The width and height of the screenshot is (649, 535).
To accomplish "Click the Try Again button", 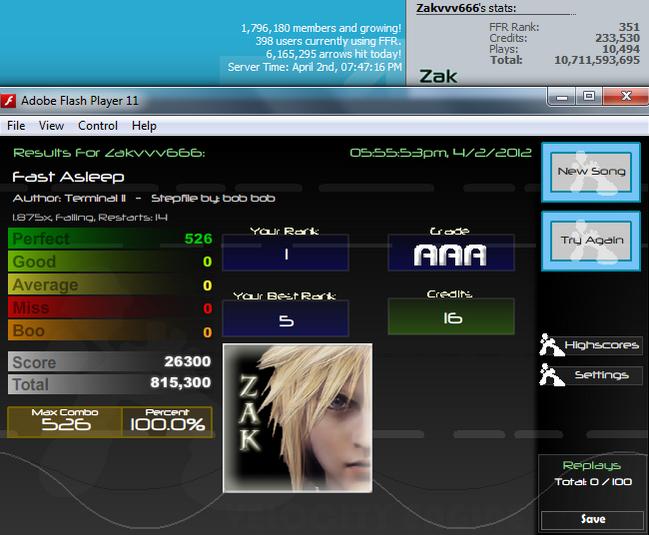I will coord(591,241).
